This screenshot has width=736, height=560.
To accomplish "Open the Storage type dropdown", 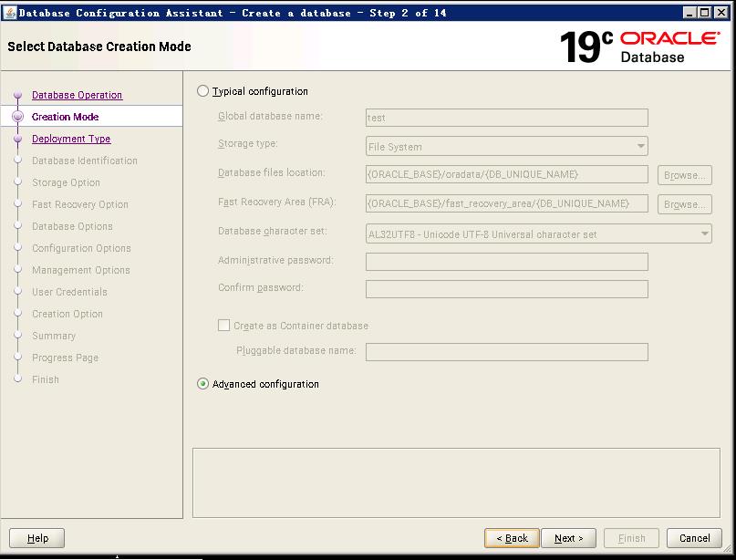I will (x=507, y=147).
